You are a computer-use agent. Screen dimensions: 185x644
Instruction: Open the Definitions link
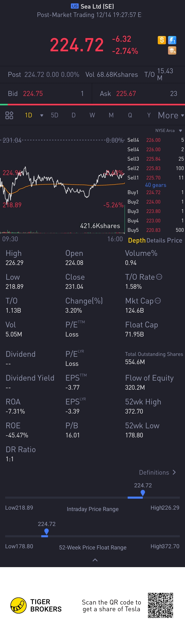click(x=157, y=472)
